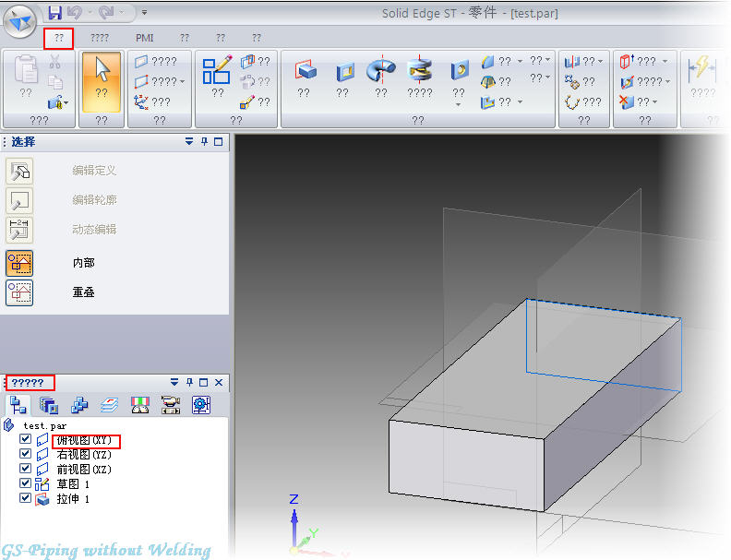
Task: Open the dropdown beside the second plane command
Action: [182, 82]
